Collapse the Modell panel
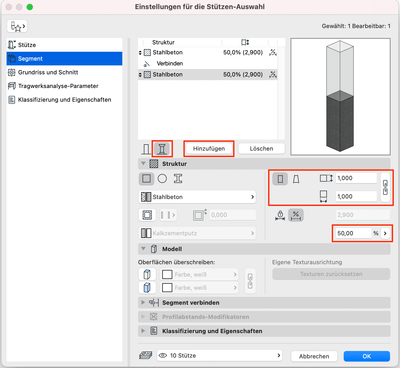This screenshot has height=368, width=400. coord(143,249)
